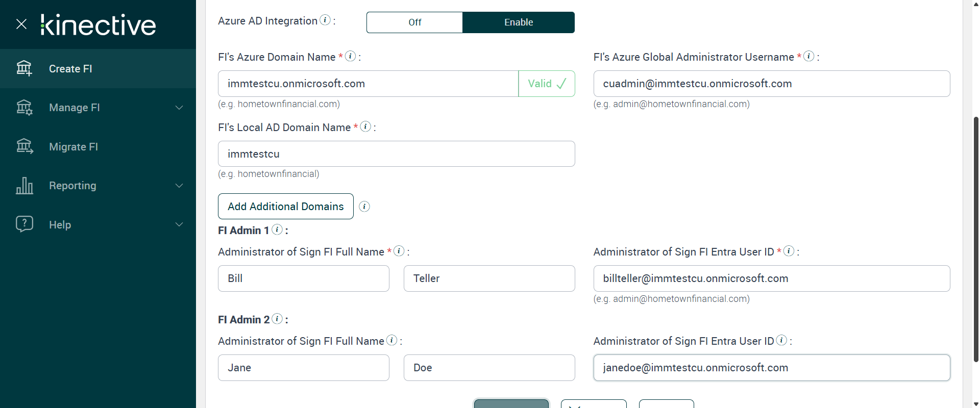The width and height of the screenshot is (980, 408).
Task: Expand the Reporting menu chevron
Action: (x=179, y=186)
